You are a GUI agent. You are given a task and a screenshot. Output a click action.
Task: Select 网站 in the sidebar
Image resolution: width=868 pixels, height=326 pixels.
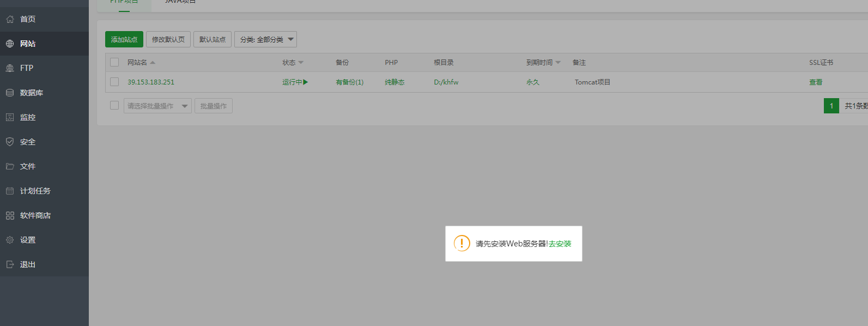44,44
